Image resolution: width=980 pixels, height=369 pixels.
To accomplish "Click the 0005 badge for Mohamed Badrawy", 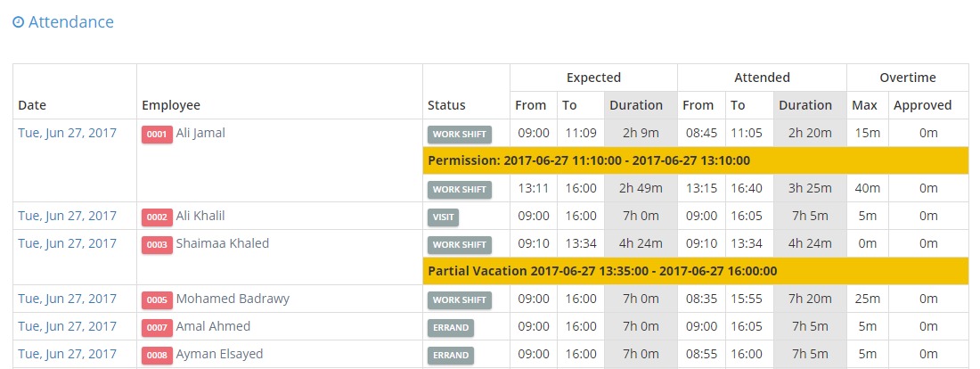I will [157, 300].
